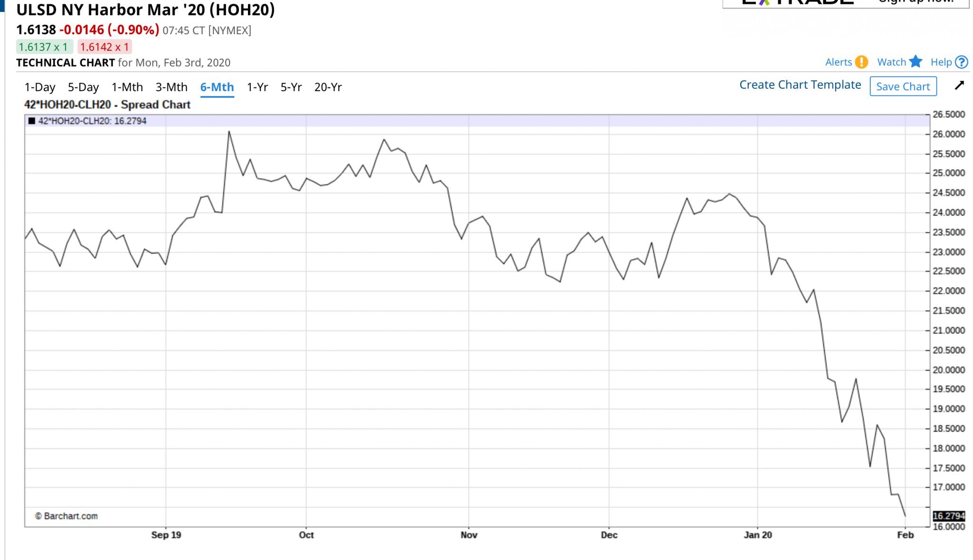Click the Help question mark icon

pyautogui.click(x=962, y=62)
